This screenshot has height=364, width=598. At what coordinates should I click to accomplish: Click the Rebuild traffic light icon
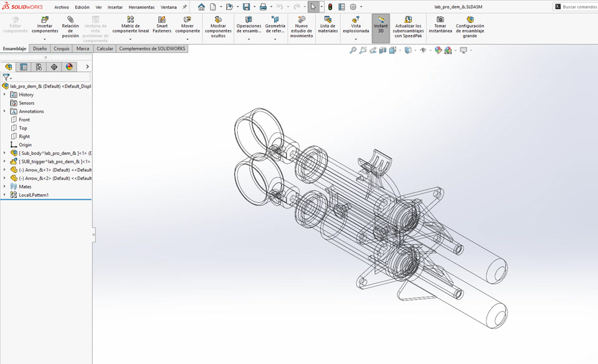coord(330,7)
